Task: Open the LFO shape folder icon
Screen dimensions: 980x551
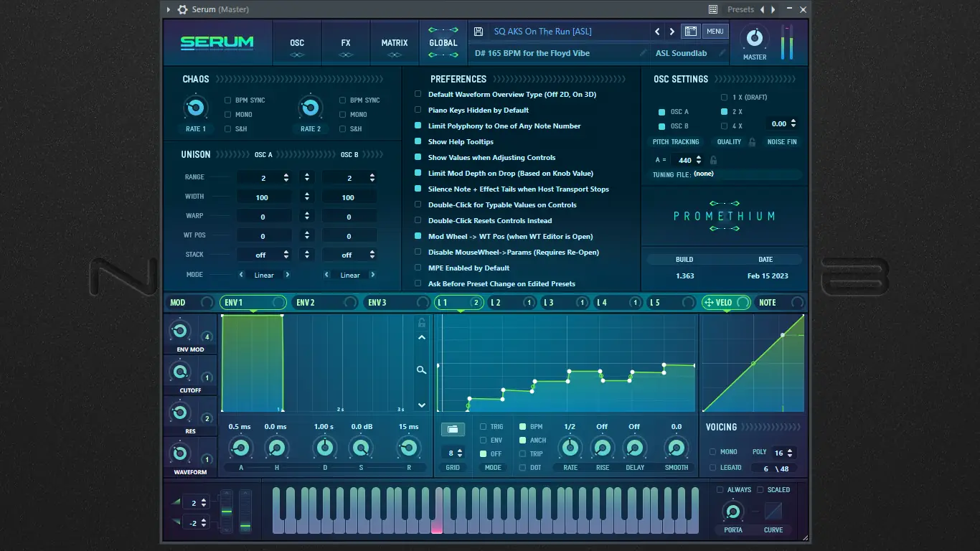Action: pos(453,429)
